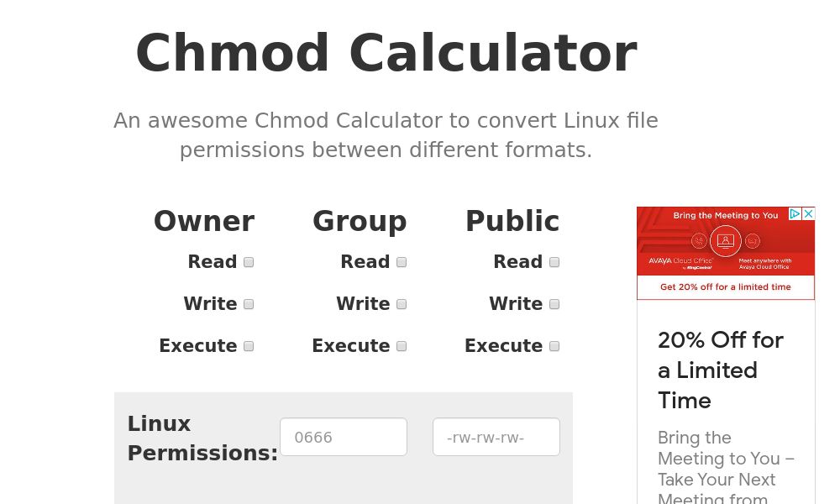
Task: Open the Get 20% off link
Action: pyautogui.click(x=726, y=286)
